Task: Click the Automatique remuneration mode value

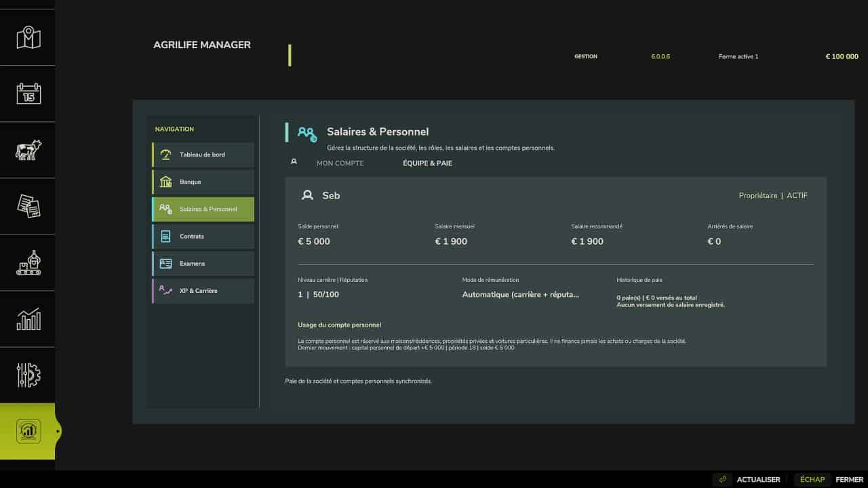Action: point(521,295)
